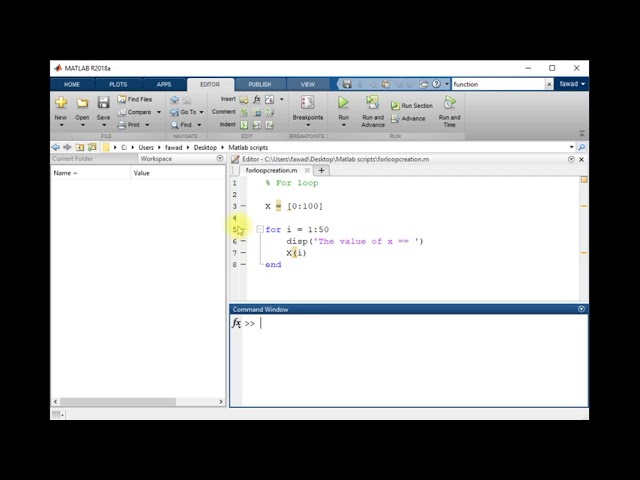
Task: Click the Insert Section icon
Action: pyautogui.click(x=244, y=99)
